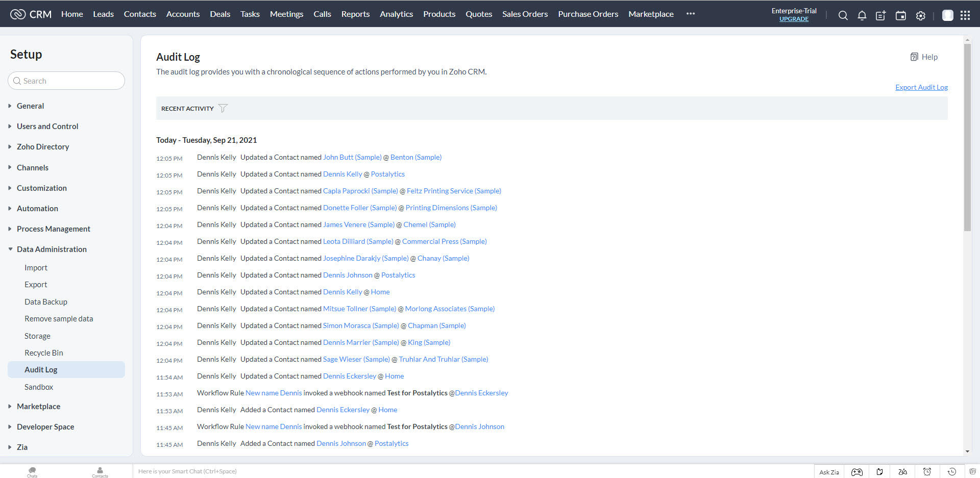The image size is (980, 478).
Task: Select Export under Data Administration
Action: click(x=36, y=284)
